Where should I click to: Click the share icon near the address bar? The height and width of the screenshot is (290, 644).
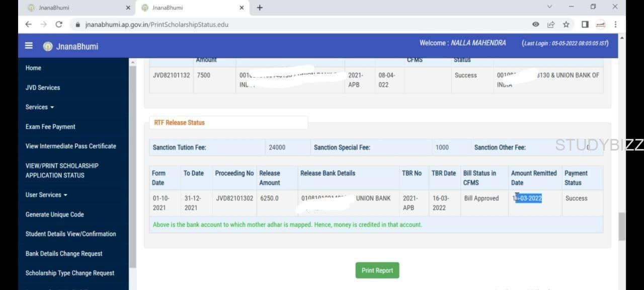(x=550, y=24)
